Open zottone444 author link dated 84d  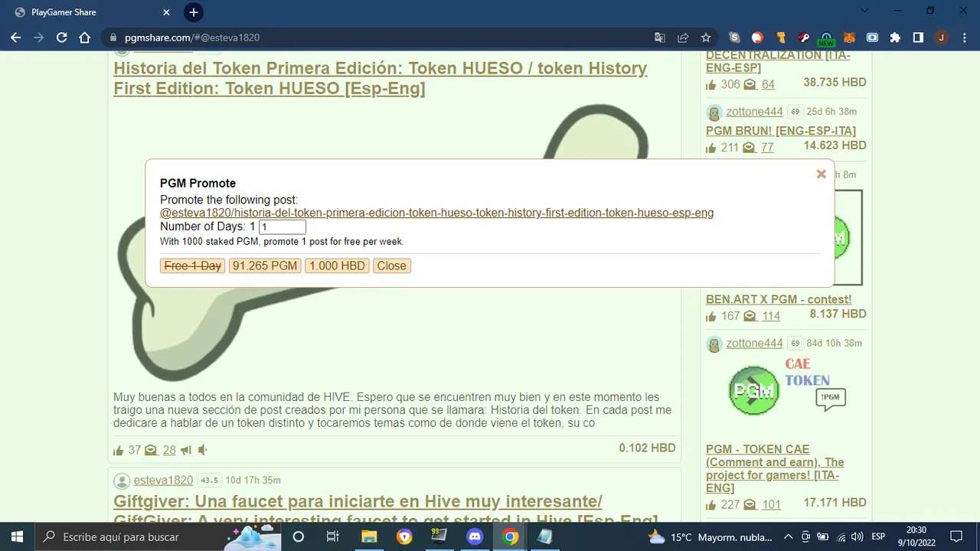click(755, 344)
